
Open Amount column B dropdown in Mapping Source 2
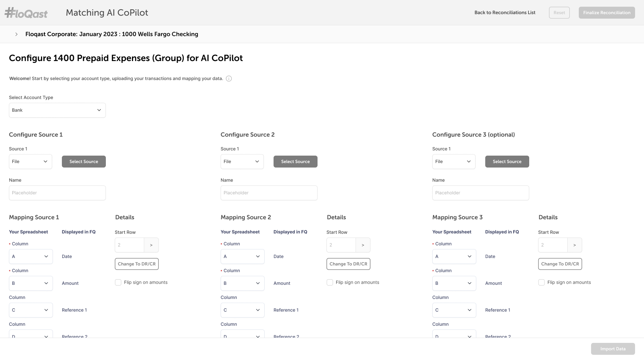[x=243, y=283]
